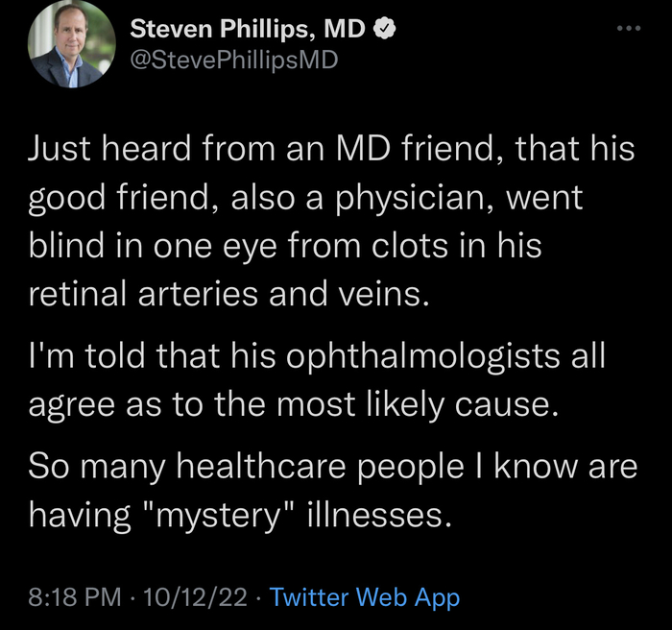
Task: Click the word "blind" in the tweet
Action: pyautogui.click(x=66, y=247)
